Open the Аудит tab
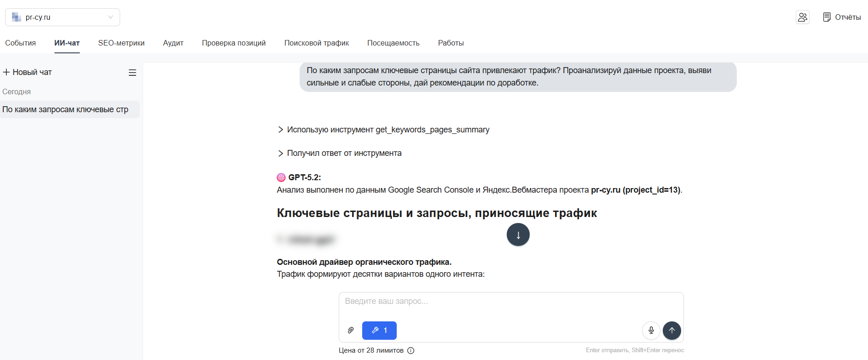This screenshot has height=360, width=868. [173, 43]
